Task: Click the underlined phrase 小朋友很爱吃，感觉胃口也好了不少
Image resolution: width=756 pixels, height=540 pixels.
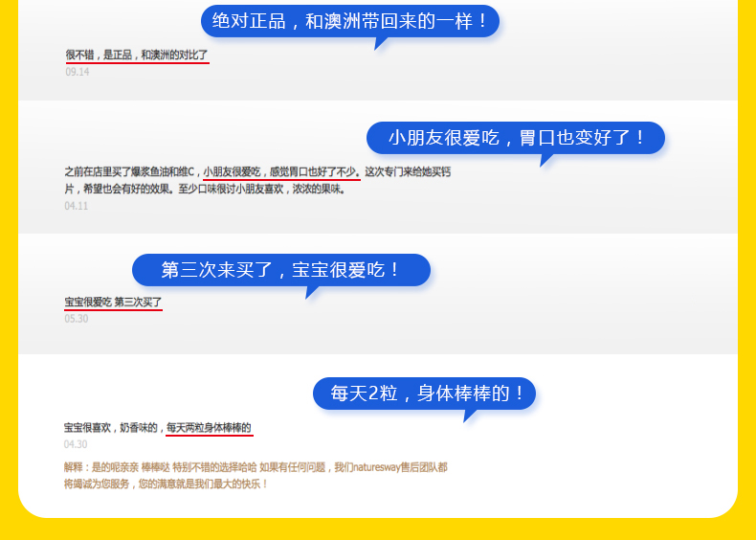Action: 280,172
